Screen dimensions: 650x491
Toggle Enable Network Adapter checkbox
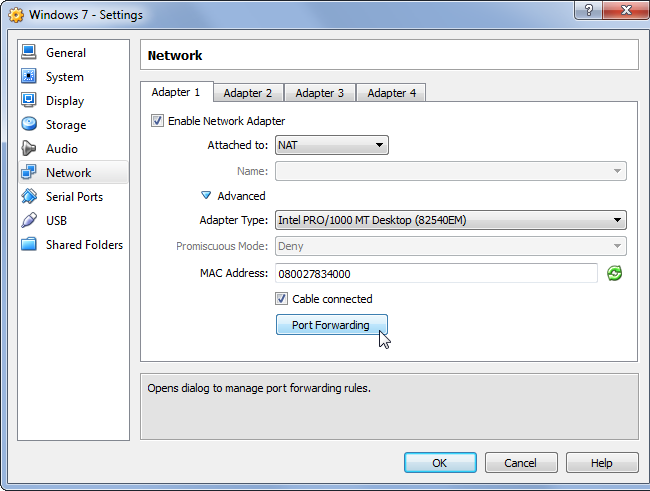click(157, 121)
